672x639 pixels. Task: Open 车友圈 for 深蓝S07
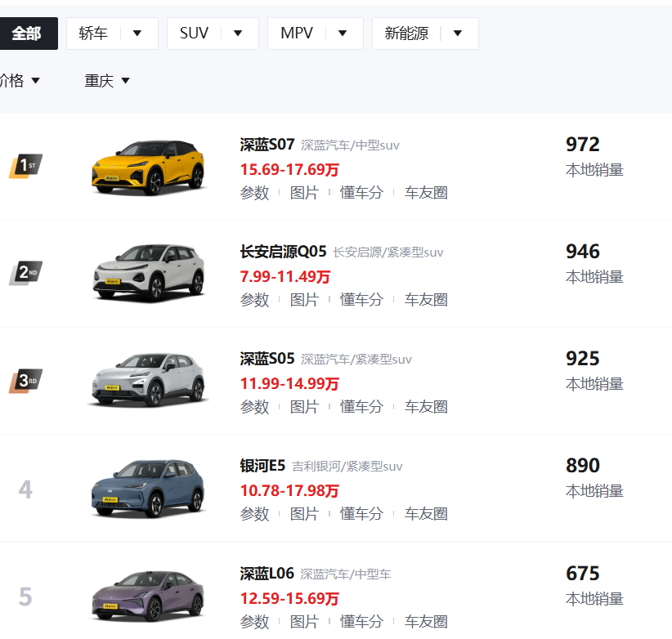427,193
